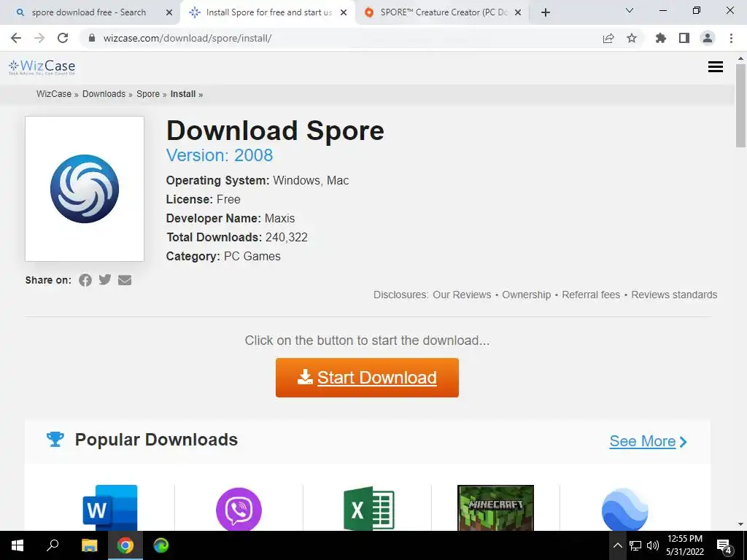Viewport: 747px width, 560px height.
Task: Open the Minecraft popular download thumbnail
Action: 495,507
